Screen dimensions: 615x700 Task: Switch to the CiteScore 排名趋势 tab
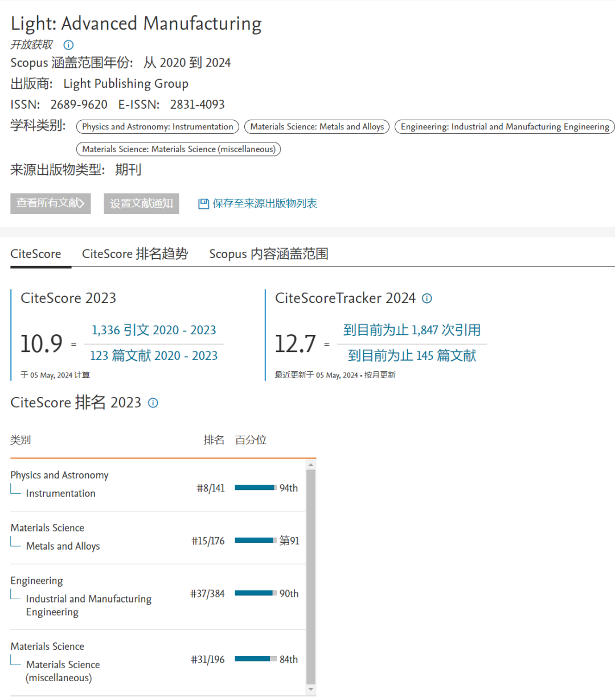click(135, 254)
